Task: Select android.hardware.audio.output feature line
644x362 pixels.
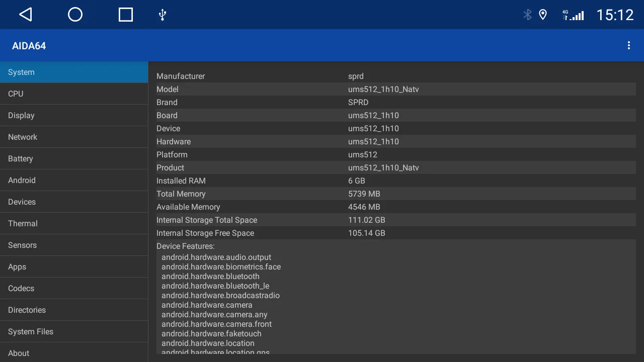Action: click(x=216, y=257)
